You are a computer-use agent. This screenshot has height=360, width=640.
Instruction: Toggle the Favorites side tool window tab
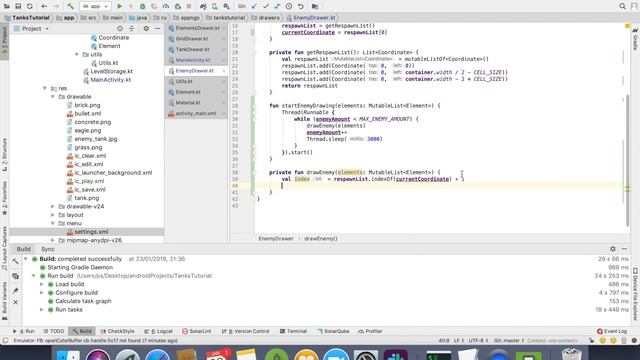(x=4, y=198)
